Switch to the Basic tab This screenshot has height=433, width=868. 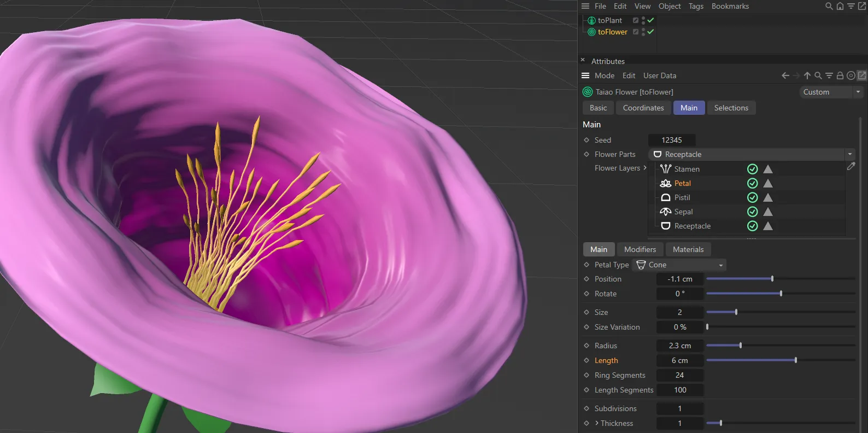(x=599, y=108)
